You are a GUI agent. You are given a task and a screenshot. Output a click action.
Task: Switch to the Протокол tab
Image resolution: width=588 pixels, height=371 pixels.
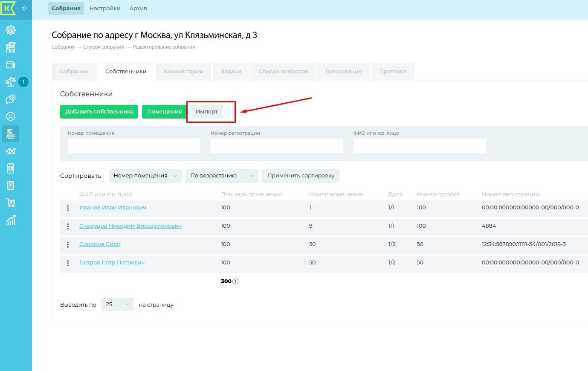(x=393, y=72)
